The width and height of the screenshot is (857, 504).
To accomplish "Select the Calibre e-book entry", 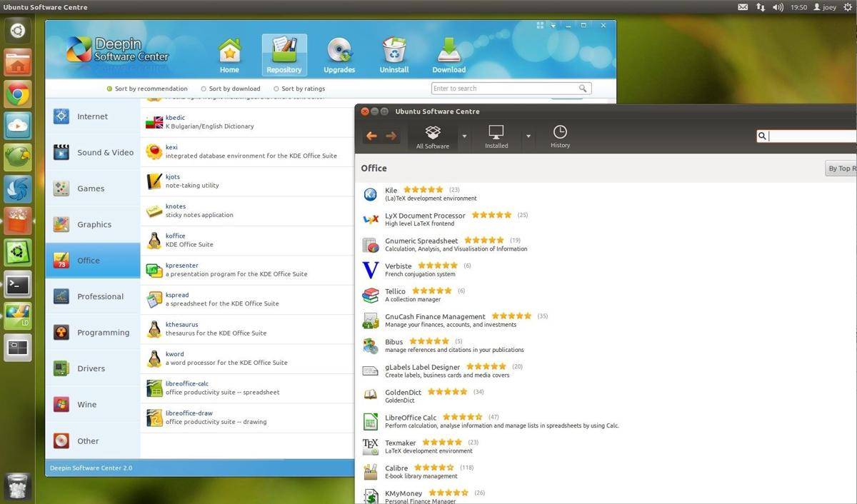I will point(607,472).
